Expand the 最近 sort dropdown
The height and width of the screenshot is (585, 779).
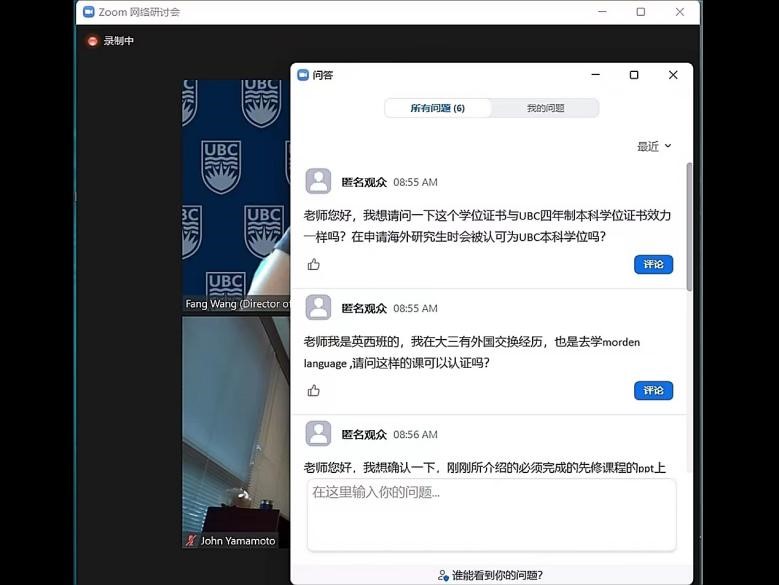654,146
